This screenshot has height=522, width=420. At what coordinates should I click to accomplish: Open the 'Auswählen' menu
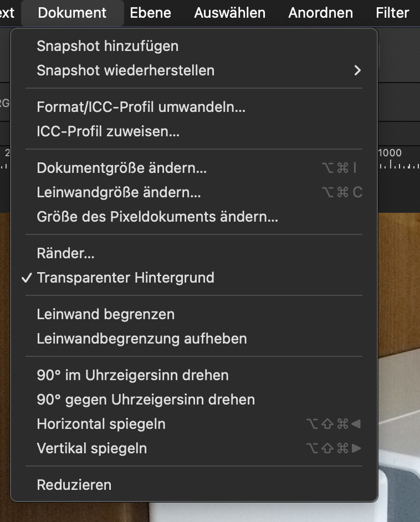[229, 13]
